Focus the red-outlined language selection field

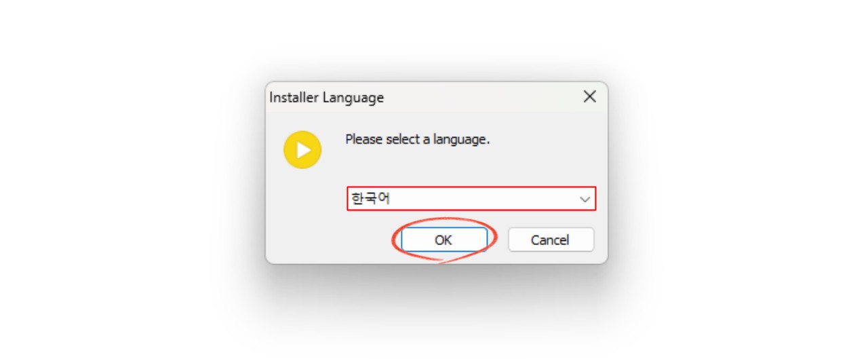point(471,199)
